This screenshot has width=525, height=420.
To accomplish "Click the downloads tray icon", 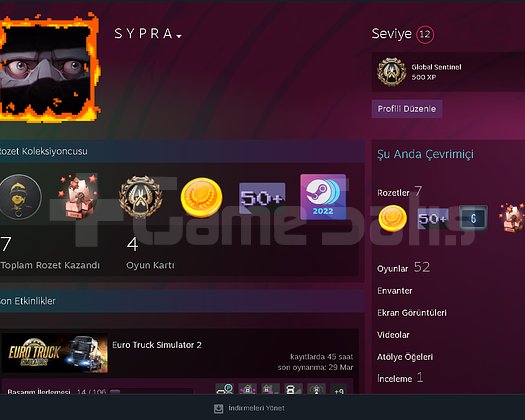I will 218,408.
